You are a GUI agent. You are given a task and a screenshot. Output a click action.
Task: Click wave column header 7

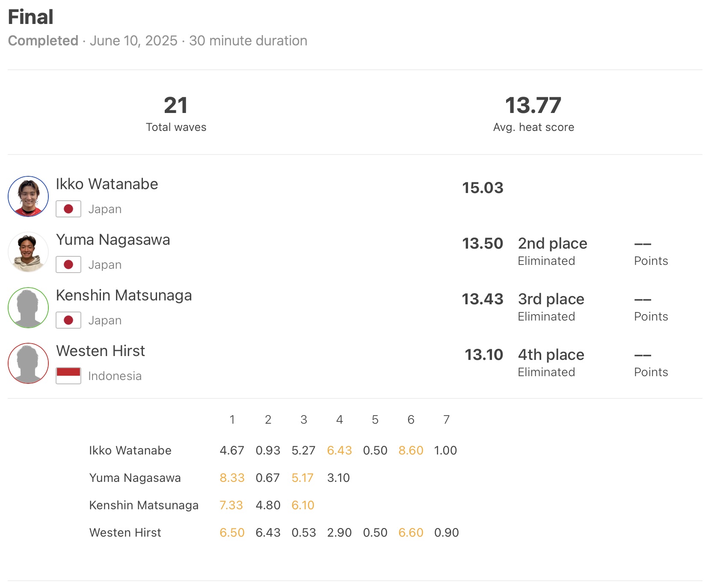tap(446, 419)
